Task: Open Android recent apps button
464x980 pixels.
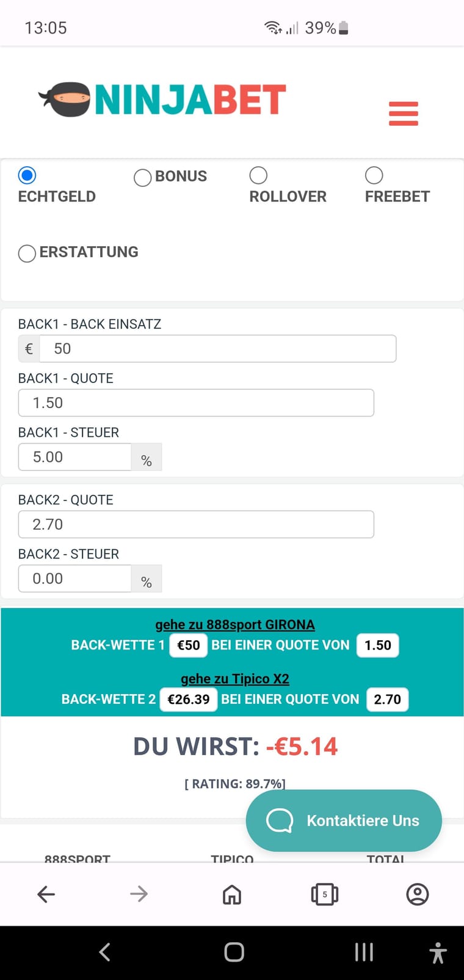Action: coord(364,952)
